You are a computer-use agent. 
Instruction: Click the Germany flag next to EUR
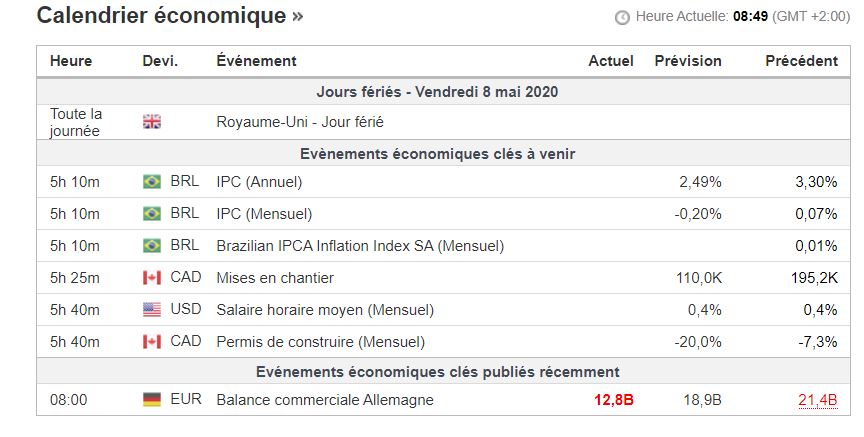tap(152, 400)
